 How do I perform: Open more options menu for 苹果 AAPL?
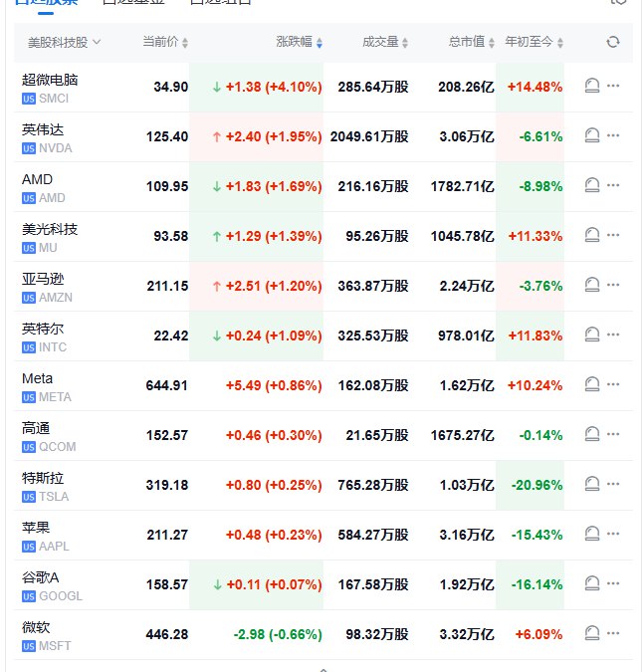coord(613,535)
